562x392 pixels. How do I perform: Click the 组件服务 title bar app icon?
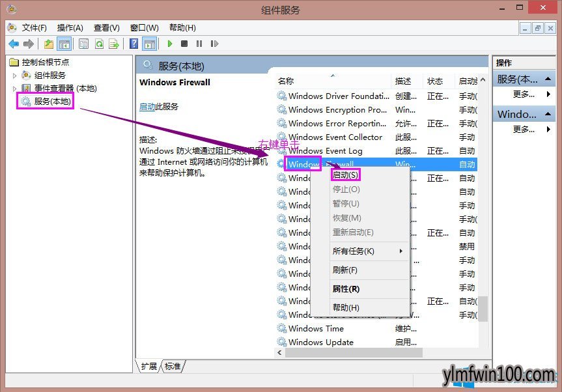(12, 9)
